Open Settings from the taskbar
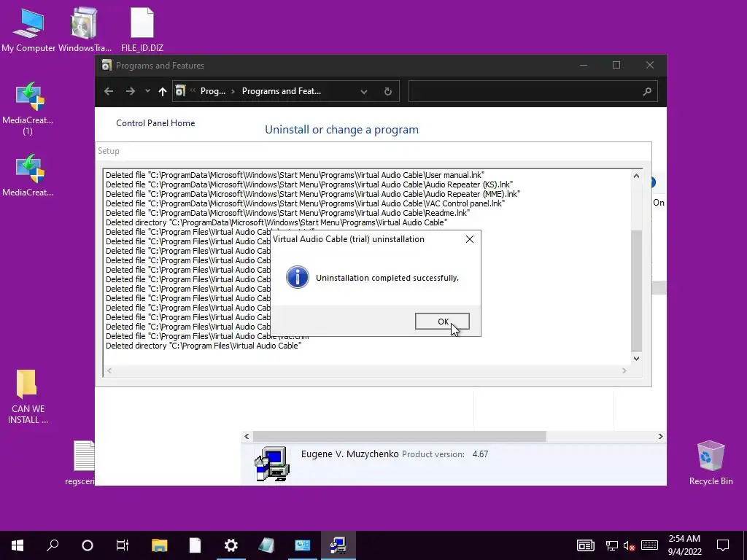747x560 pixels. 231,545
